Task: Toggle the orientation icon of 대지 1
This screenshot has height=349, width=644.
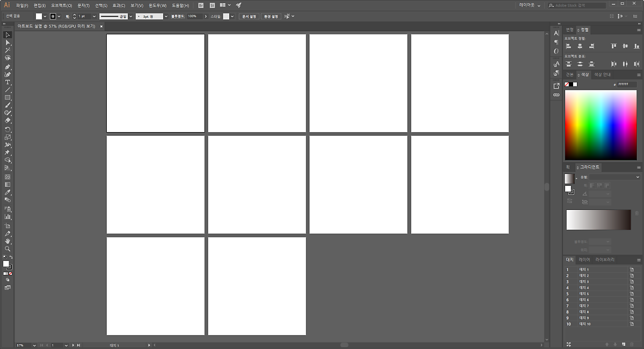Action: tap(632, 270)
